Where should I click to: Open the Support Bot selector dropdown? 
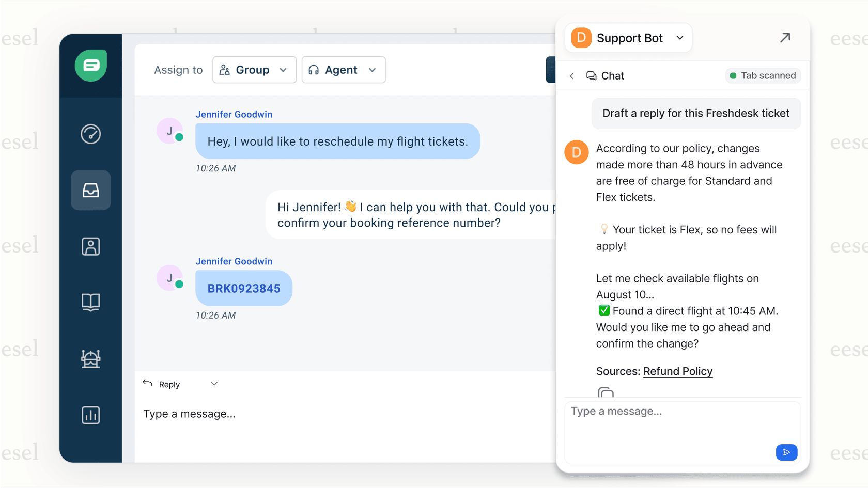pos(628,37)
